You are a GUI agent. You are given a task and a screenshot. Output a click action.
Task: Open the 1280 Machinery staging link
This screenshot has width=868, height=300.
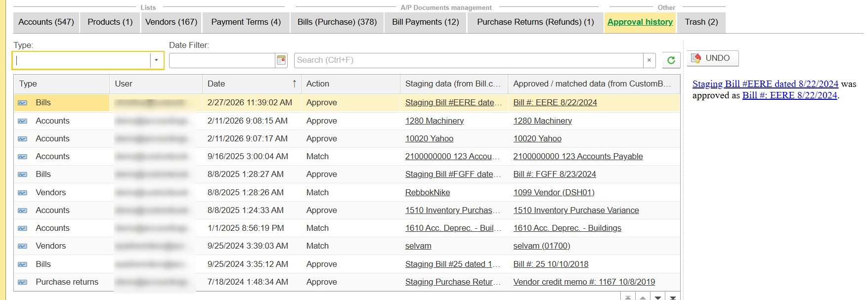point(434,121)
